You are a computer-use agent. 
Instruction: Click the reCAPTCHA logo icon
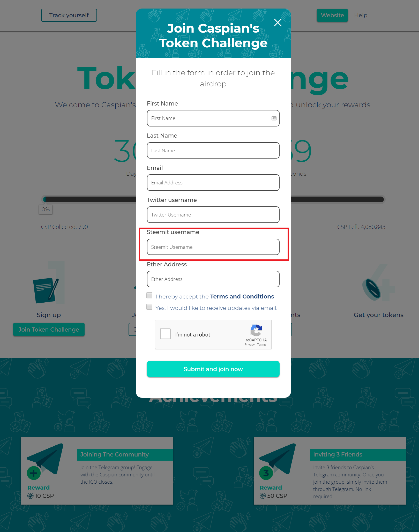pyautogui.click(x=256, y=330)
